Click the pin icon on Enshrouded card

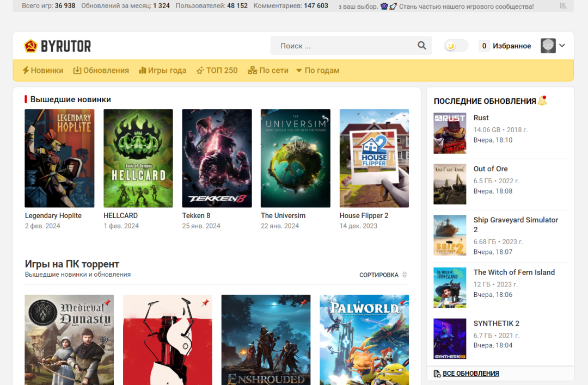coord(303,302)
